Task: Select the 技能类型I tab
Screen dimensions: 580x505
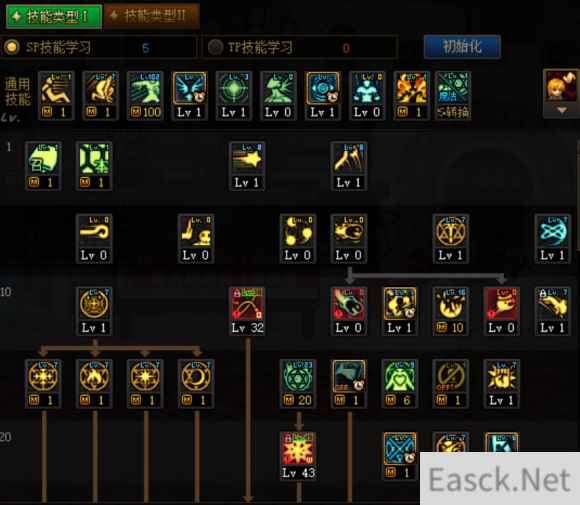Action: pyautogui.click(x=54, y=16)
